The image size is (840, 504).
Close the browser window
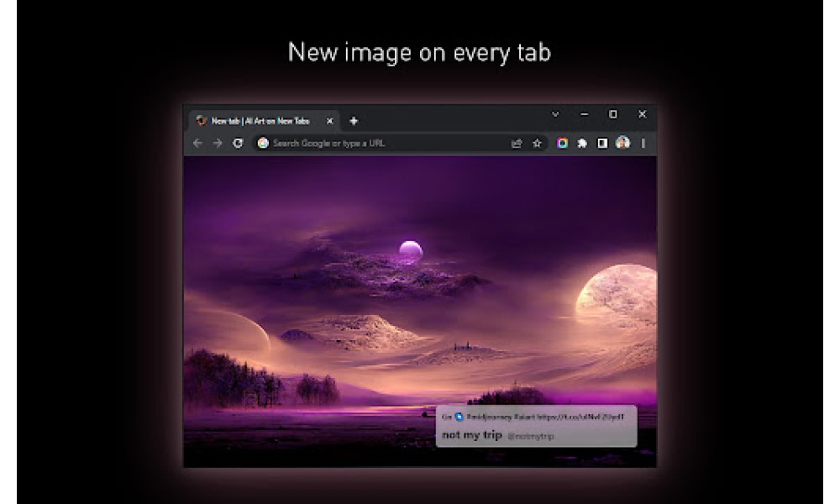tap(643, 114)
